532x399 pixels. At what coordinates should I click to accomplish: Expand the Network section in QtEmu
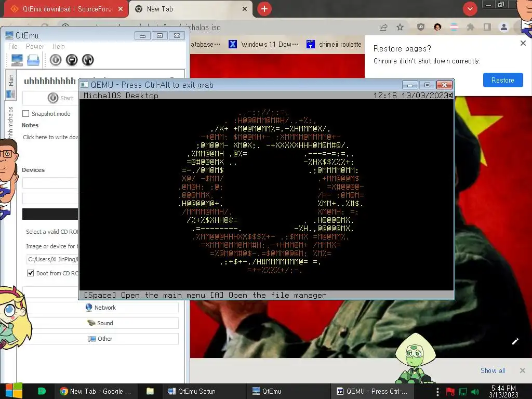(x=100, y=308)
